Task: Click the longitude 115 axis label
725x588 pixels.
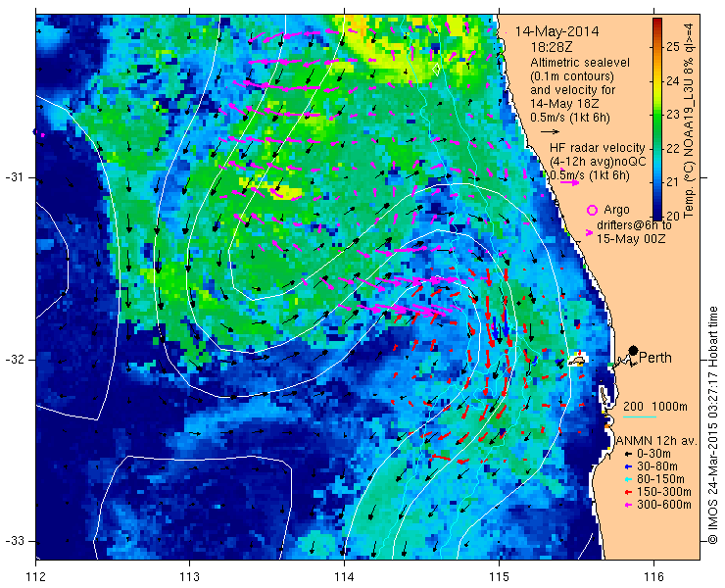Action: (499, 576)
